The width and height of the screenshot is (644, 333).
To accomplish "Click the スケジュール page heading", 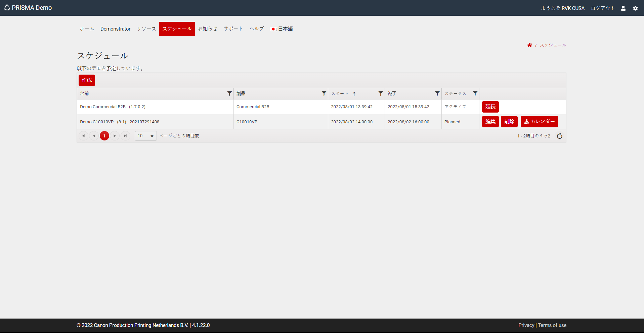I will 102,56.
